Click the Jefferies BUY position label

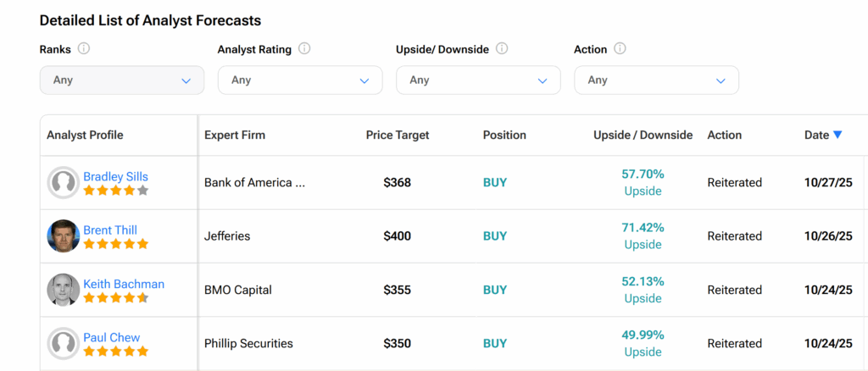click(495, 236)
